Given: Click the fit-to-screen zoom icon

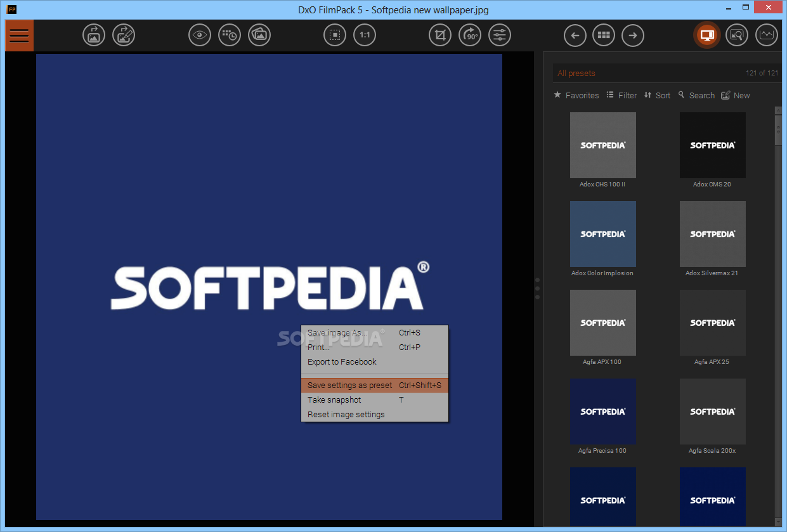Looking at the screenshot, I should click(335, 35).
